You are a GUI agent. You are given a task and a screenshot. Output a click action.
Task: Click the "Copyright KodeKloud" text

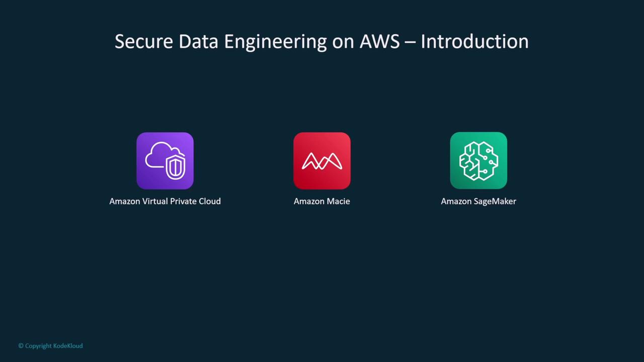click(54, 346)
